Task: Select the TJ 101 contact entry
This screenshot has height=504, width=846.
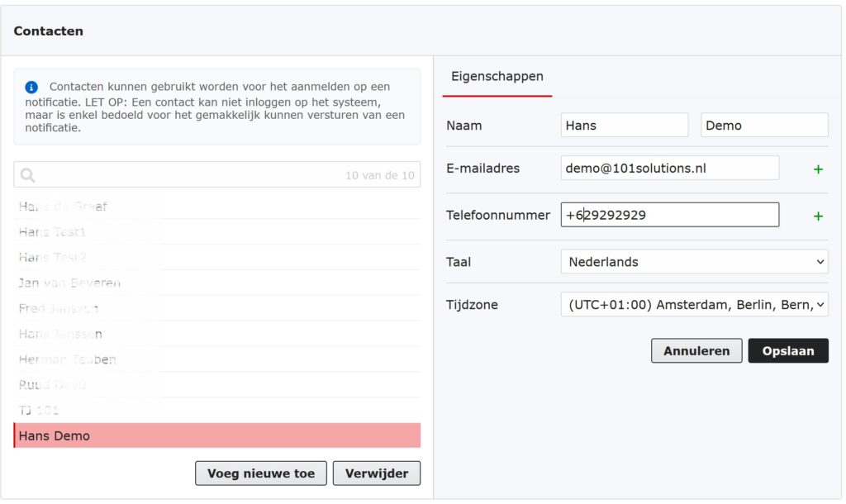Action: tap(40, 410)
